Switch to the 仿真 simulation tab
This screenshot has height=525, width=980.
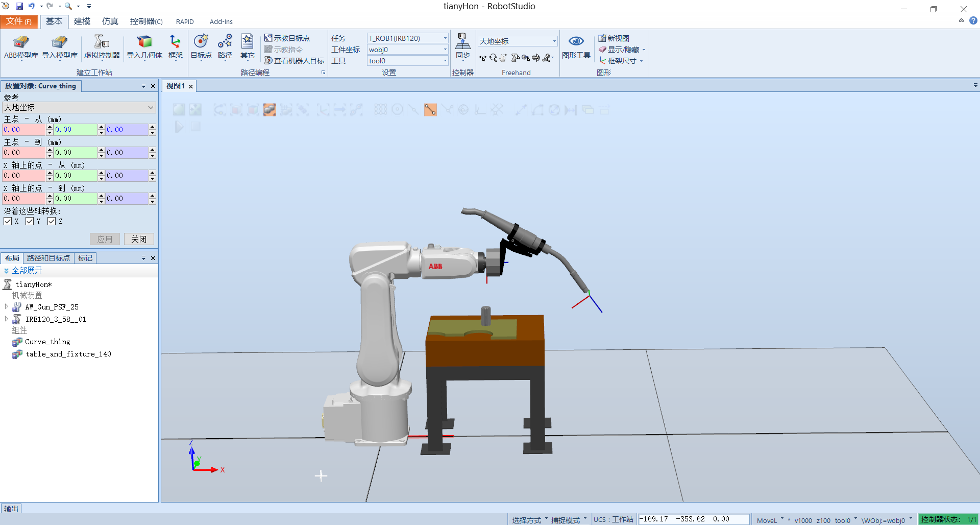click(110, 21)
